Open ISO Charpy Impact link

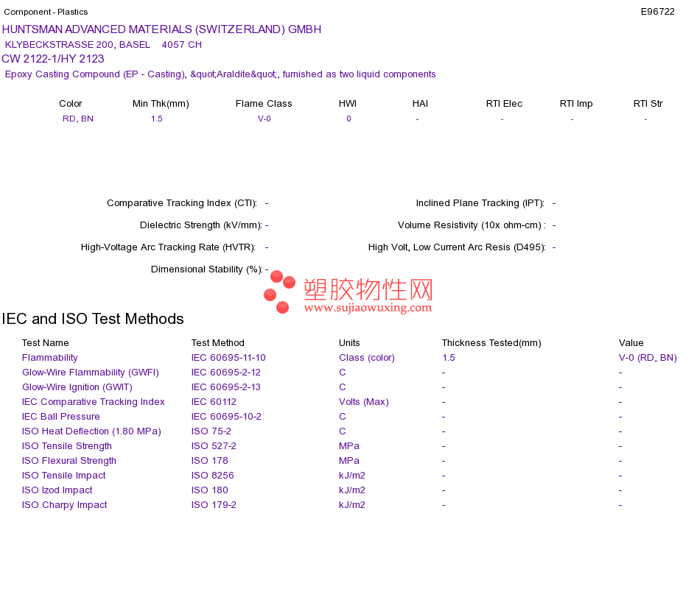65,505
